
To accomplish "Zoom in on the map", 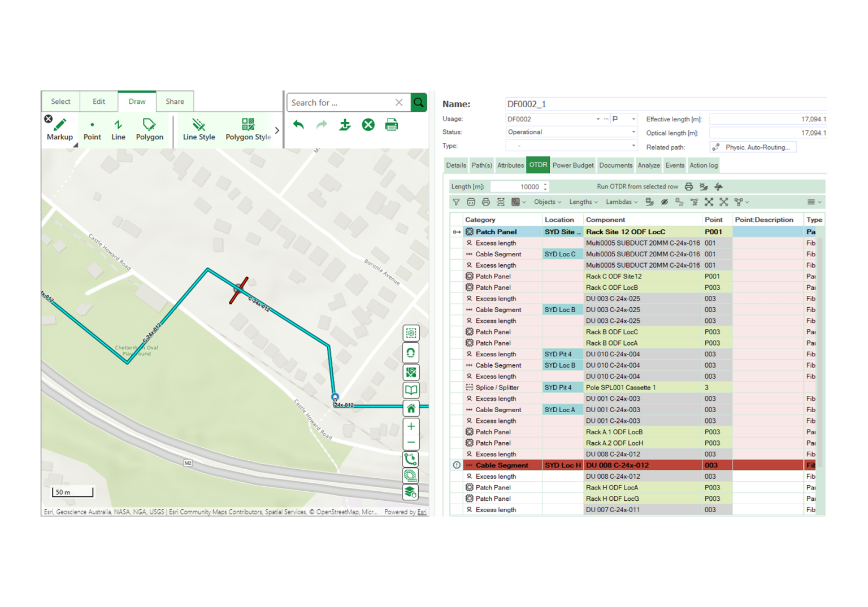I will [x=411, y=426].
